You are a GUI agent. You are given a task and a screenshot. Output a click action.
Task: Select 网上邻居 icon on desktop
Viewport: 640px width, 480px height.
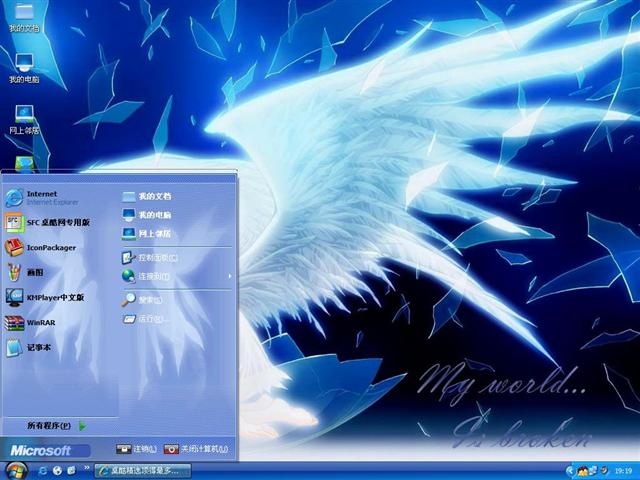coord(24,119)
